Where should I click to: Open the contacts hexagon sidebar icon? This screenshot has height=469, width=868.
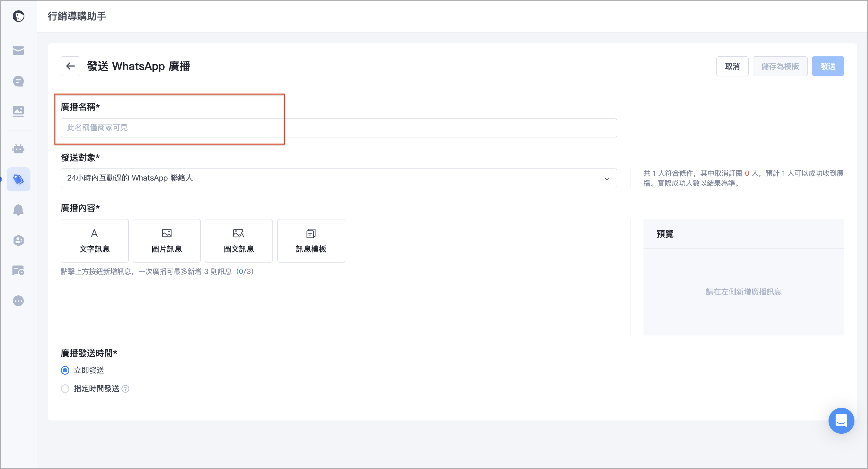(18, 240)
